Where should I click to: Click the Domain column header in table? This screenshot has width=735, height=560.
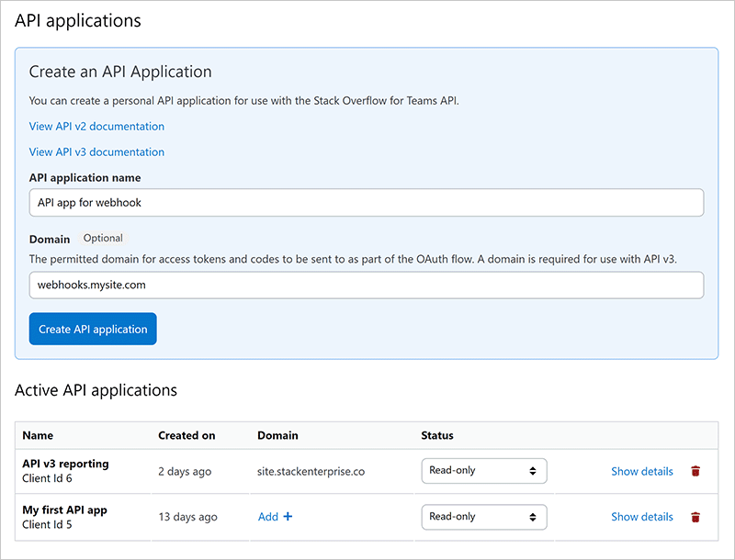pyautogui.click(x=277, y=435)
